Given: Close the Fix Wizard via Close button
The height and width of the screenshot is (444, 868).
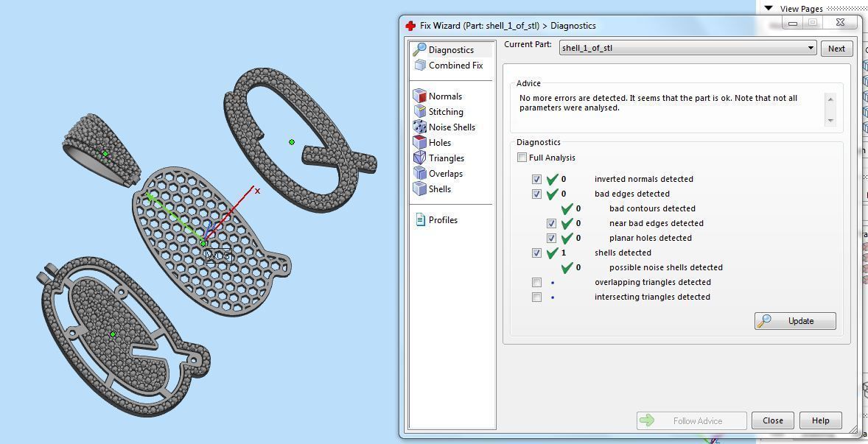Looking at the screenshot, I should coord(773,420).
